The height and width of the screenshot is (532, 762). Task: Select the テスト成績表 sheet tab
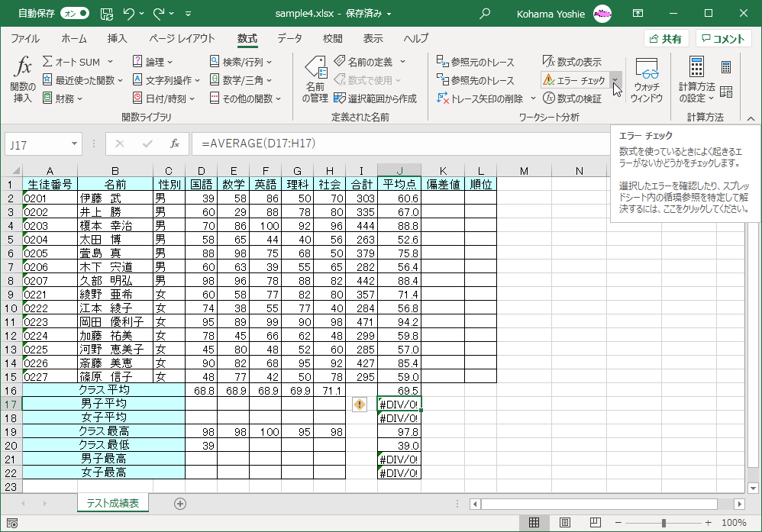(x=113, y=503)
